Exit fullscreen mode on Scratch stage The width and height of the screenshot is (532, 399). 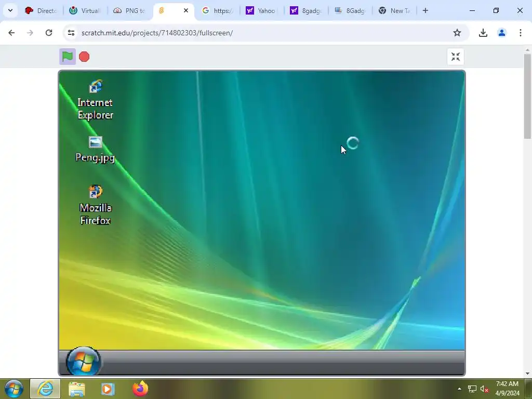click(x=455, y=57)
